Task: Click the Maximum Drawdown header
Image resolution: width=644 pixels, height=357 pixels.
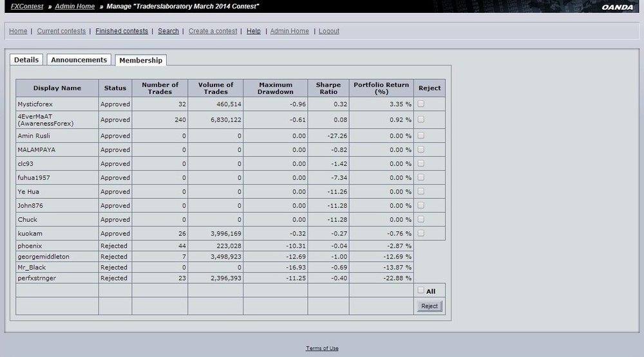Action: 275,88
